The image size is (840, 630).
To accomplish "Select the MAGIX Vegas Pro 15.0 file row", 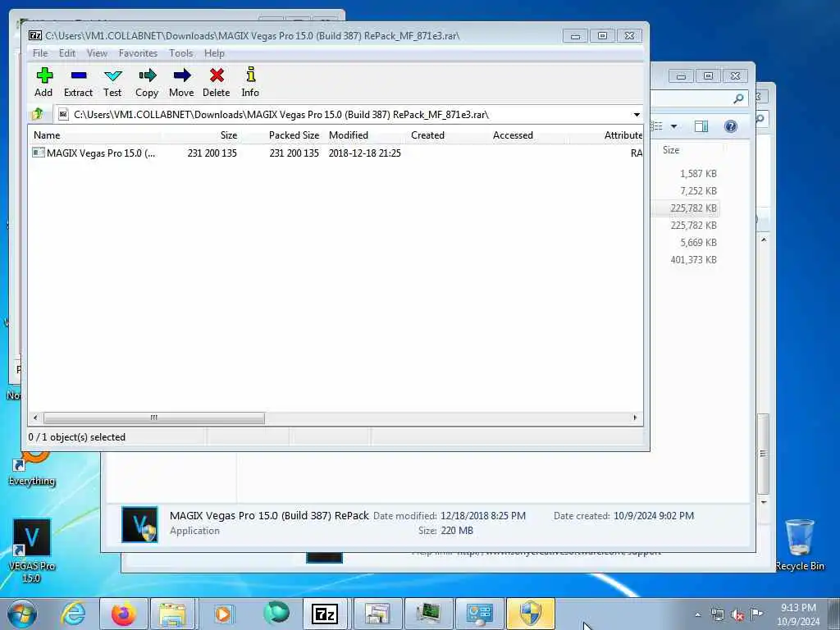I will click(x=336, y=153).
